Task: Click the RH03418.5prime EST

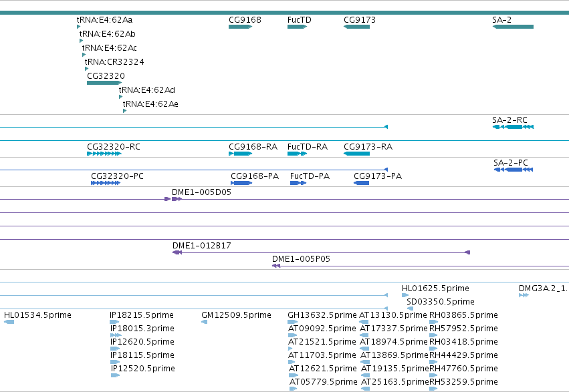Action: [433, 349]
